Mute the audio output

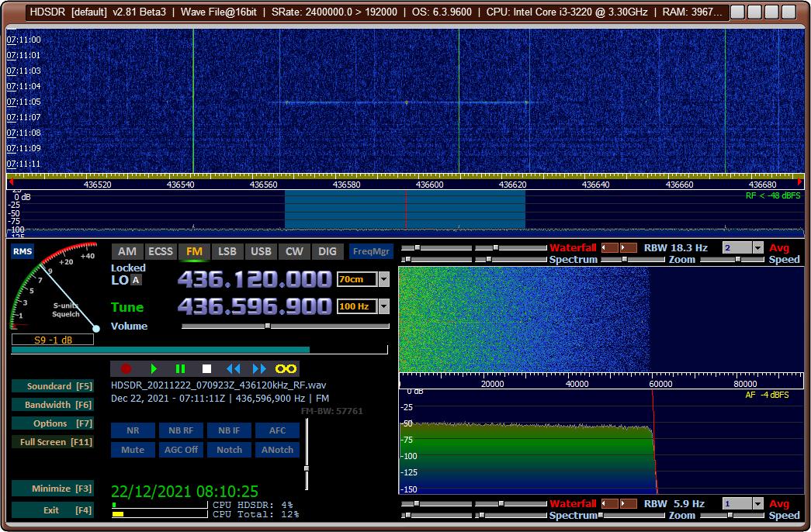pos(133,450)
